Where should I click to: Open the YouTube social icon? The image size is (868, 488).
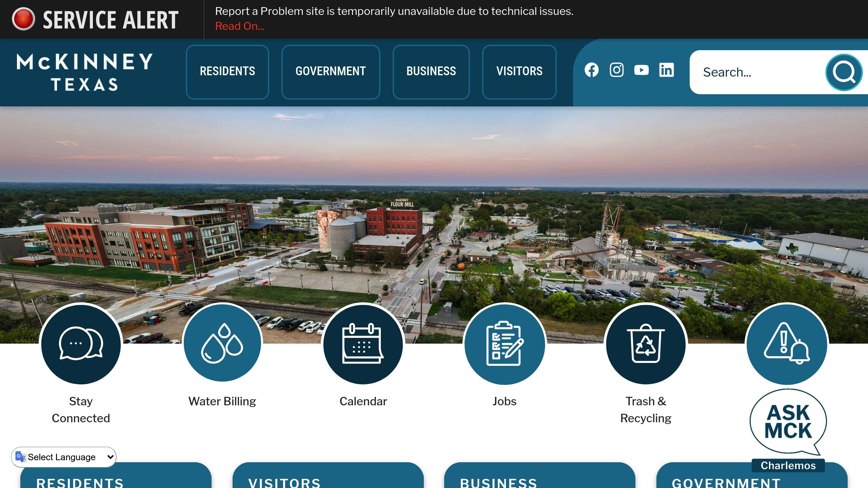click(641, 70)
